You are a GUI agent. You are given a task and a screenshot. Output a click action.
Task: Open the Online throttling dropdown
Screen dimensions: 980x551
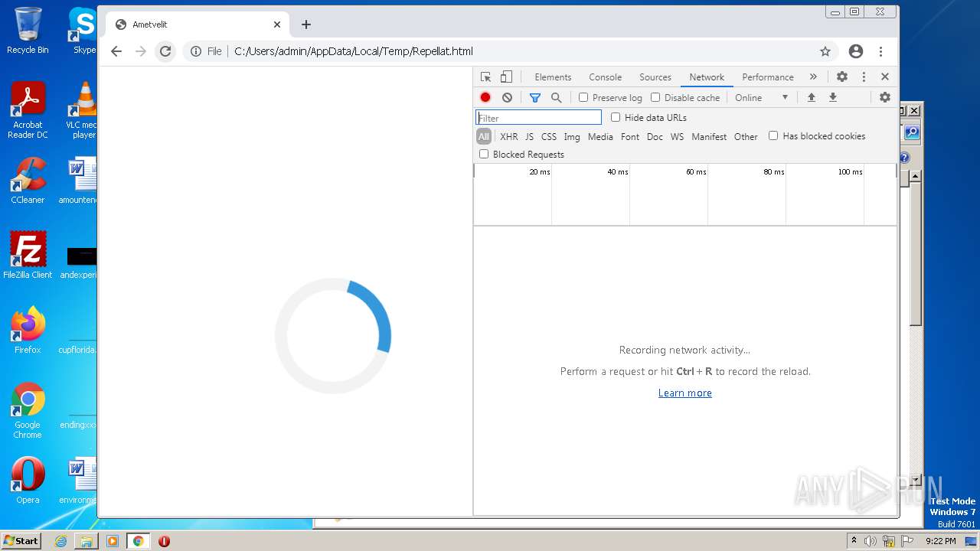pos(761,98)
